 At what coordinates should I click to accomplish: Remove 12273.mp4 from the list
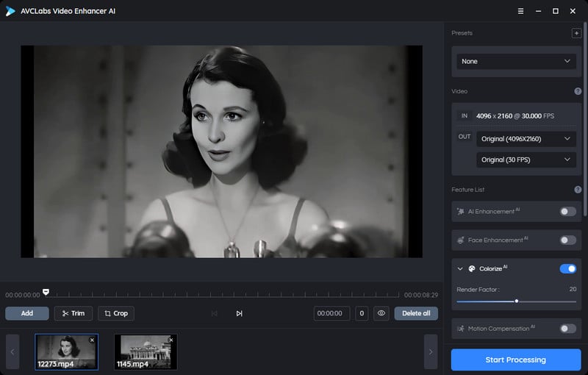(92, 340)
